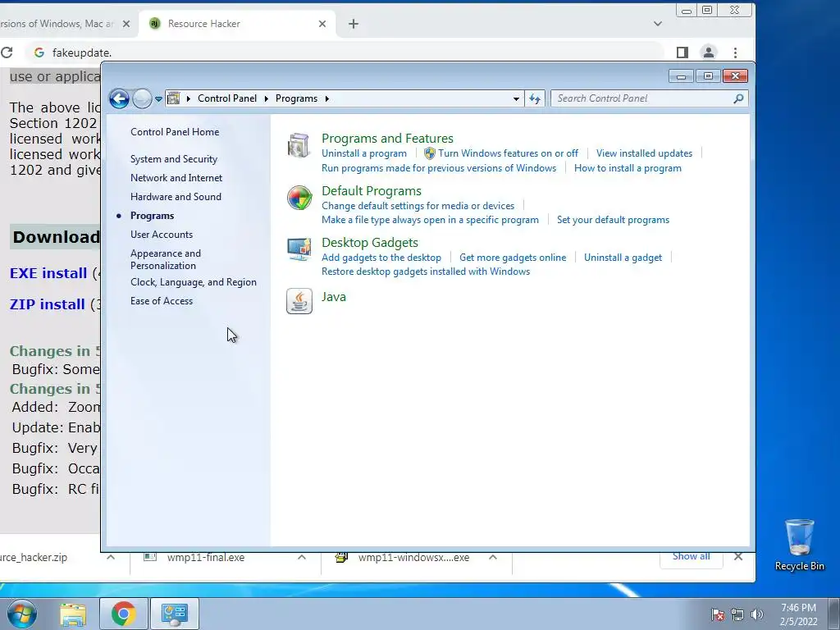
Task: Click the Action Center flag tray icon
Action: [718, 615]
